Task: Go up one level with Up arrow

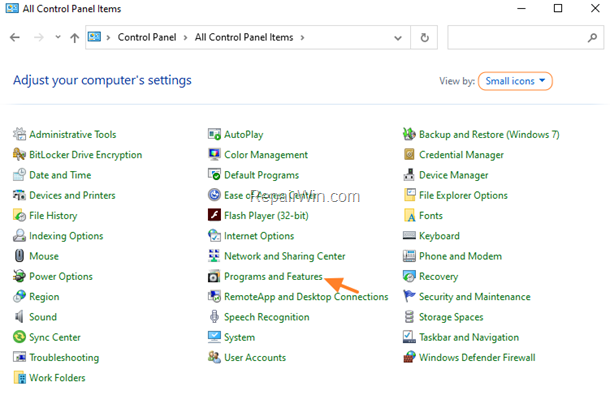Action: tap(74, 37)
